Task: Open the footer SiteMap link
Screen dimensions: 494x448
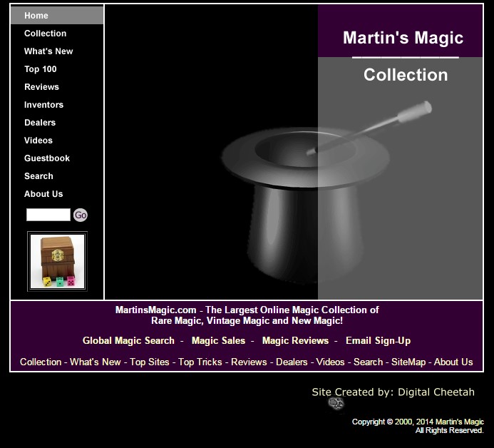Action: [408, 362]
